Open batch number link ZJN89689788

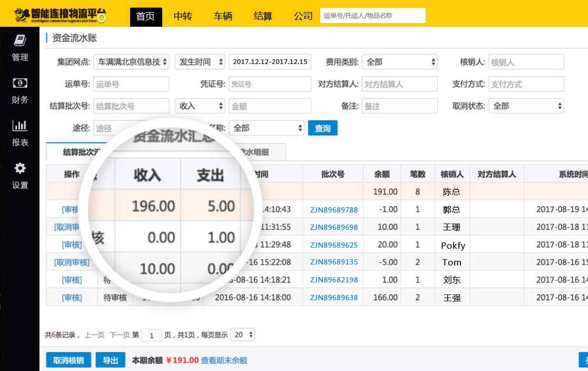click(x=333, y=210)
